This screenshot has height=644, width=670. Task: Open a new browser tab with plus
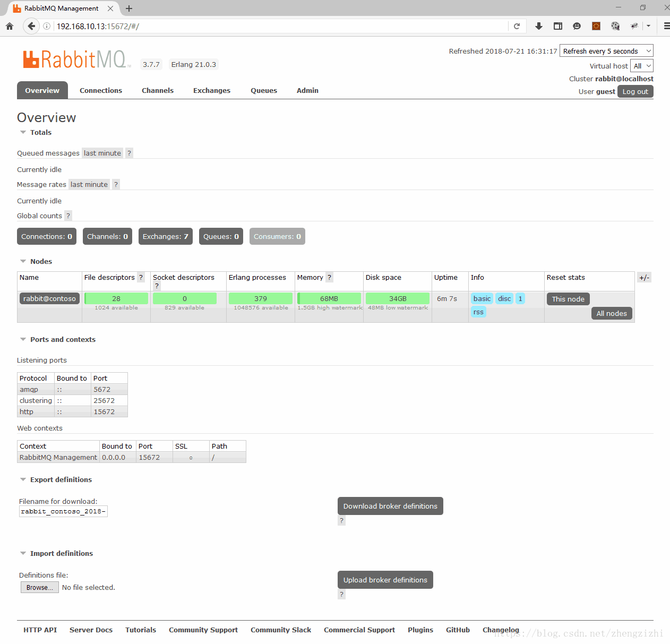129,8
